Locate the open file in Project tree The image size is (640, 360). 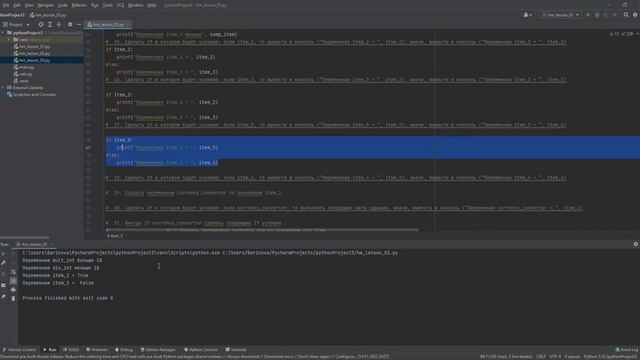point(41,24)
